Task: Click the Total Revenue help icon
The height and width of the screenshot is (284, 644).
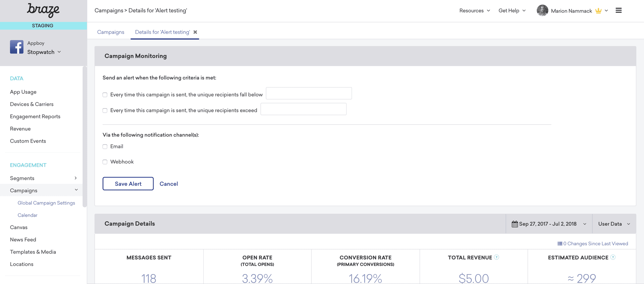Action: [497, 257]
